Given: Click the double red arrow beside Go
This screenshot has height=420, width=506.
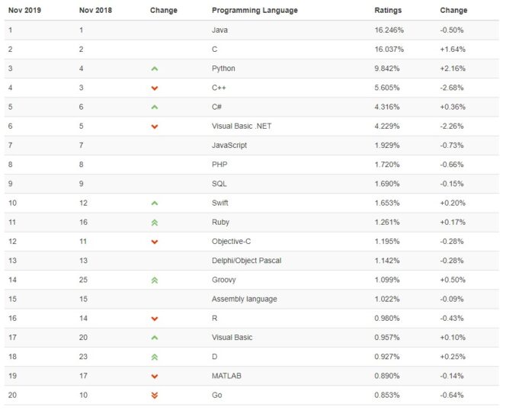Looking at the screenshot, I should tap(155, 395).
